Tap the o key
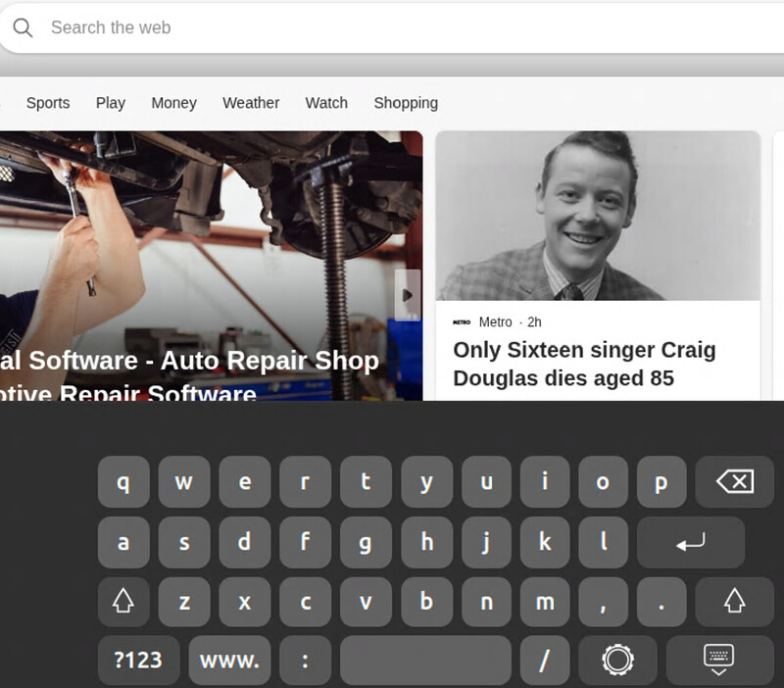The width and height of the screenshot is (784, 688). tap(603, 482)
